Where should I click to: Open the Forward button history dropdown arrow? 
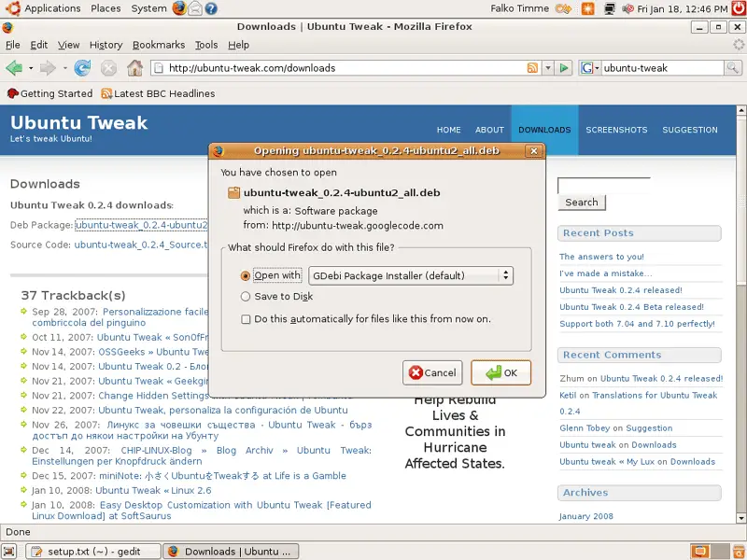coord(64,68)
